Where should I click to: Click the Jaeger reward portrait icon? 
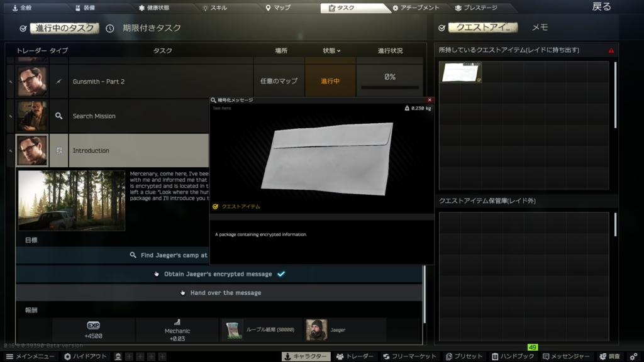point(316,329)
